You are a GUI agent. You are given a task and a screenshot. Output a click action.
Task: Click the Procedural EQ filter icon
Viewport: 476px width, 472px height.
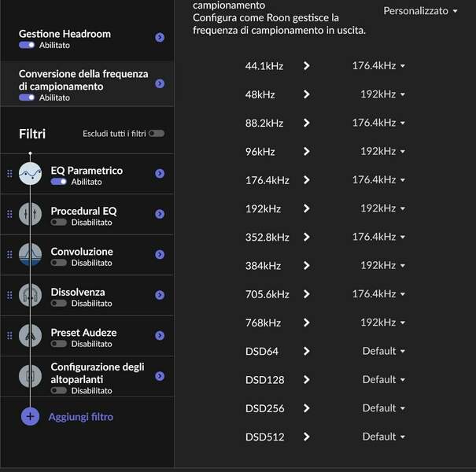click(30, 214)
